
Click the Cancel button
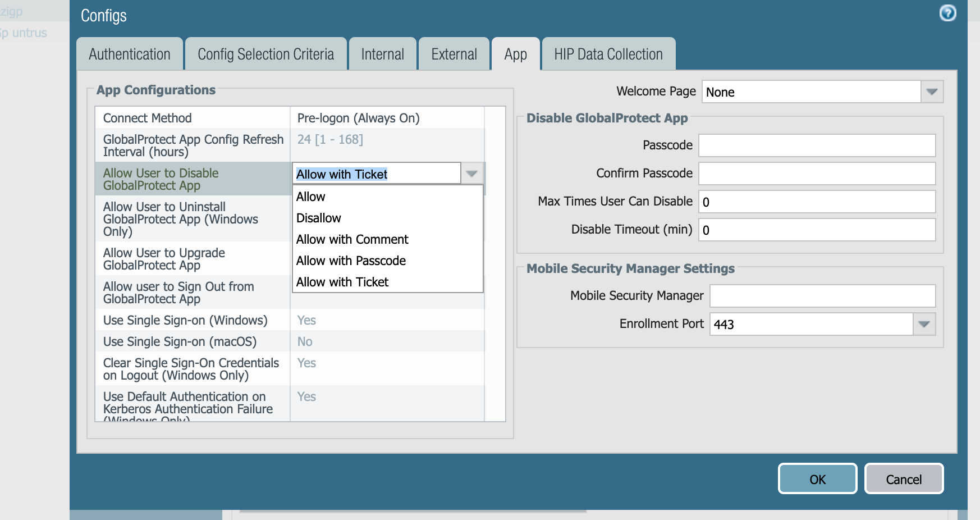point(904,479)
